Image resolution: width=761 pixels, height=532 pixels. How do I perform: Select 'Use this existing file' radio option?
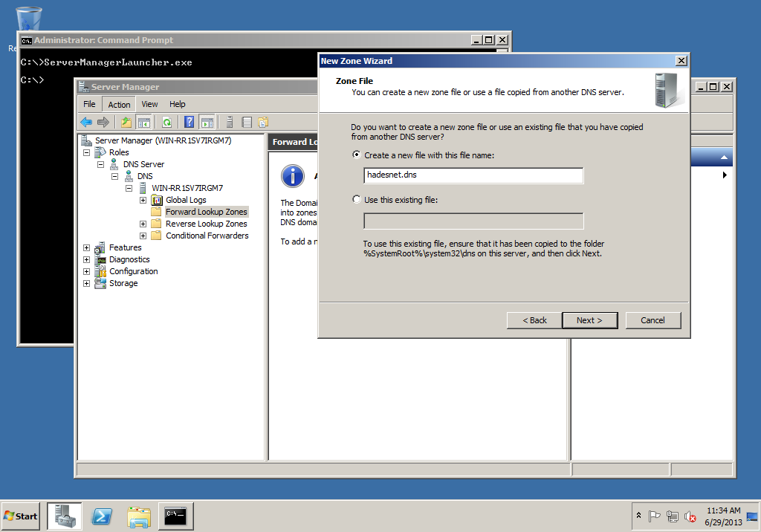tap(357, 200)
